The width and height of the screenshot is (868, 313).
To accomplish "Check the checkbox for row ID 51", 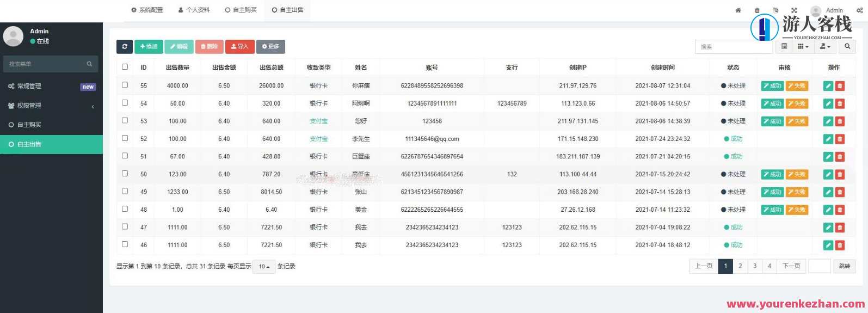I will (x=125, y=156).
